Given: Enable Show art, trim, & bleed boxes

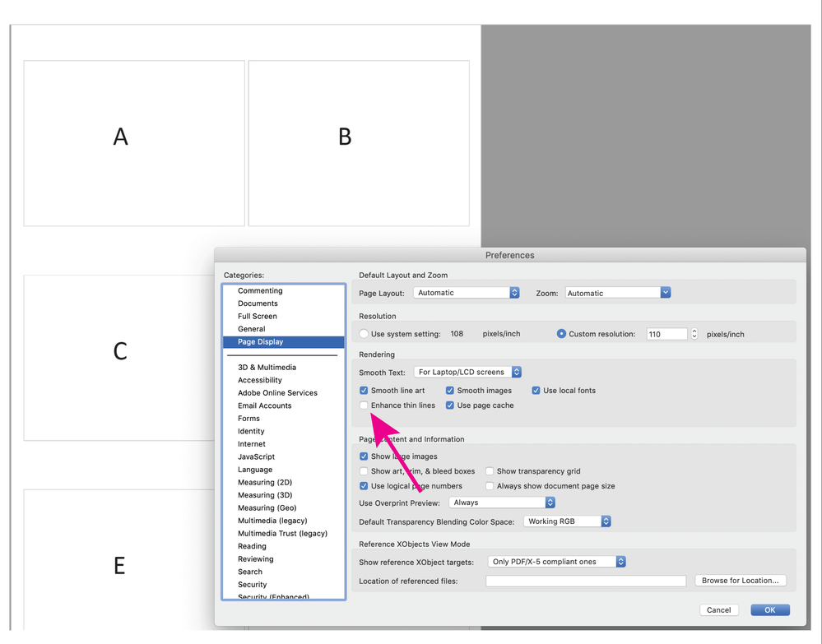Looking at the screenshot, I should pyautogui.click(x=364, y=471).
